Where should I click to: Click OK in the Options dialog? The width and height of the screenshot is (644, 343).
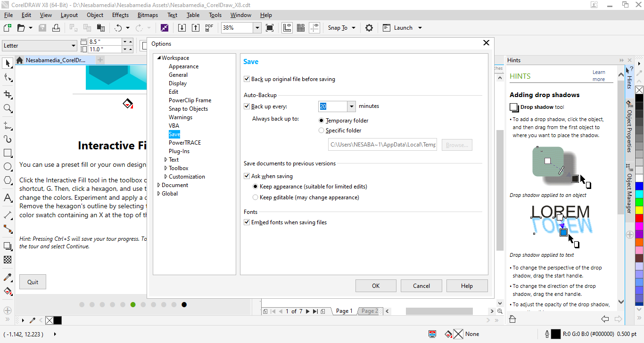[x=376, y=286]
